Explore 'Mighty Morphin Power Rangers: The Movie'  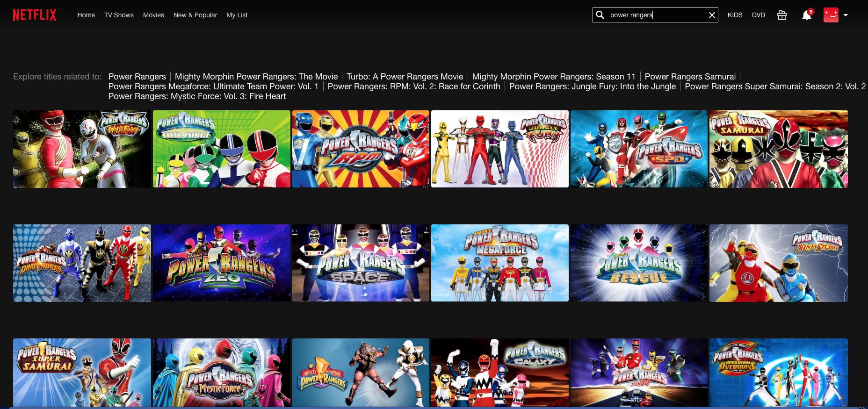[256, 77]
